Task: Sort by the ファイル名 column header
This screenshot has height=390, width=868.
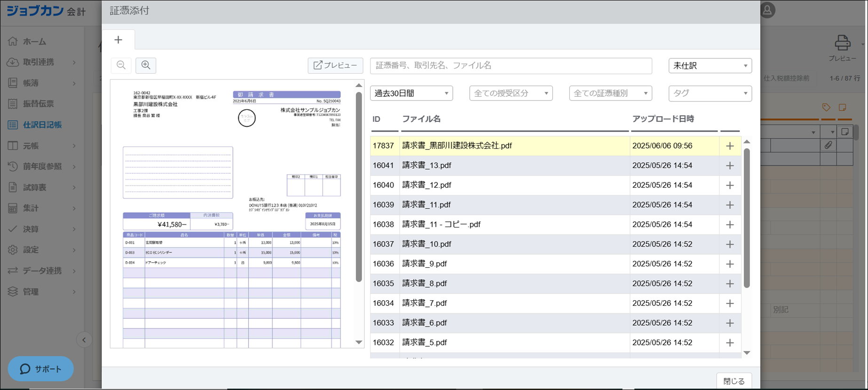Action: click(x=421, y=119)
